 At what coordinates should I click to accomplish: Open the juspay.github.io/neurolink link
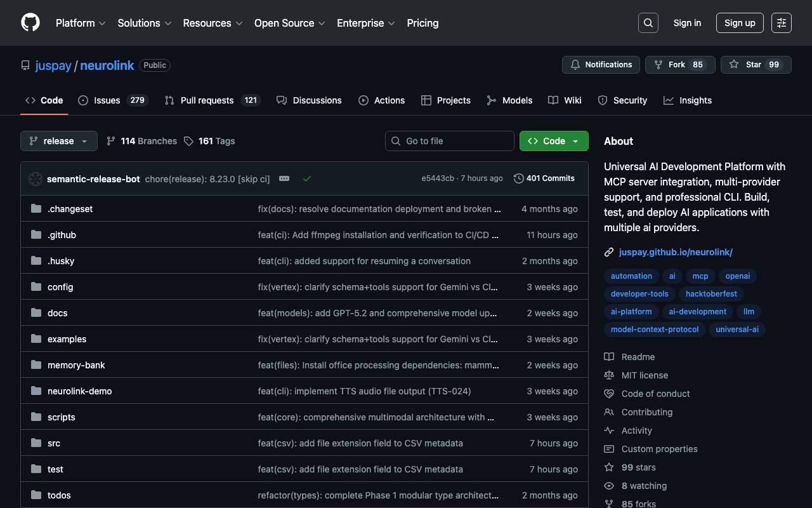pyautogui.click(x=676, y=252)
